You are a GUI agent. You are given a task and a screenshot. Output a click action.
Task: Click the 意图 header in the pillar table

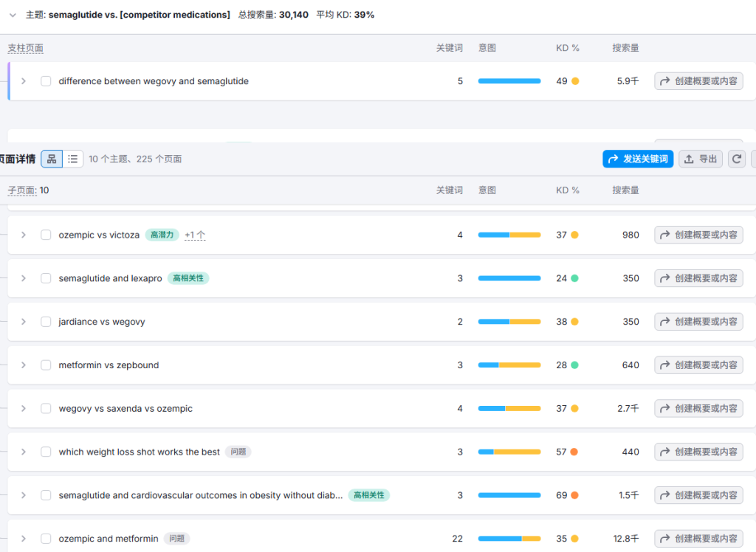(x=487, y=48)
